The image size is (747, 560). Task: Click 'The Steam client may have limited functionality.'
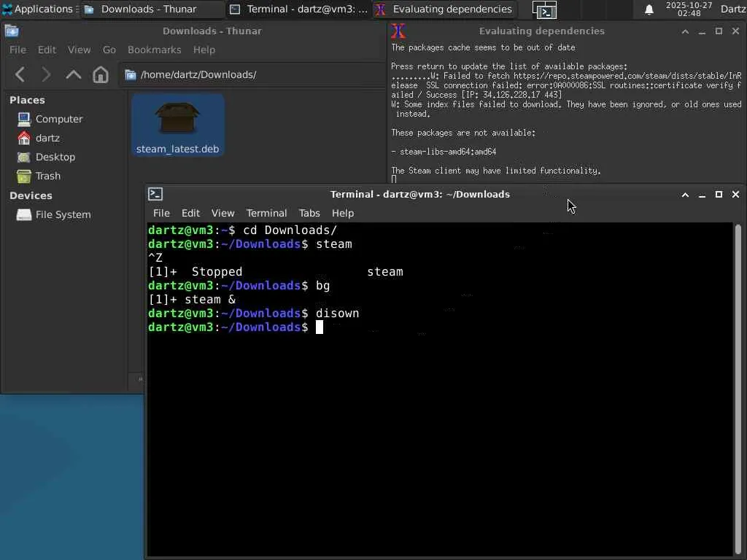[x=496, y=171]
